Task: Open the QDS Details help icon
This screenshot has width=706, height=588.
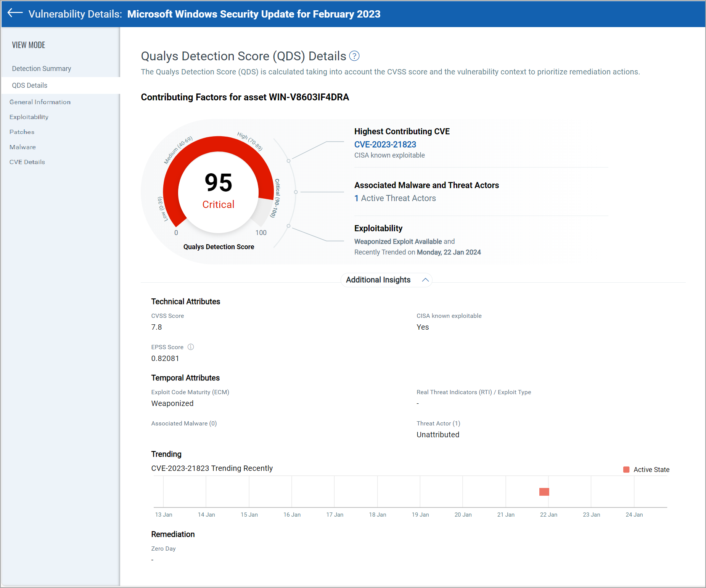Action: click(354, 56)
